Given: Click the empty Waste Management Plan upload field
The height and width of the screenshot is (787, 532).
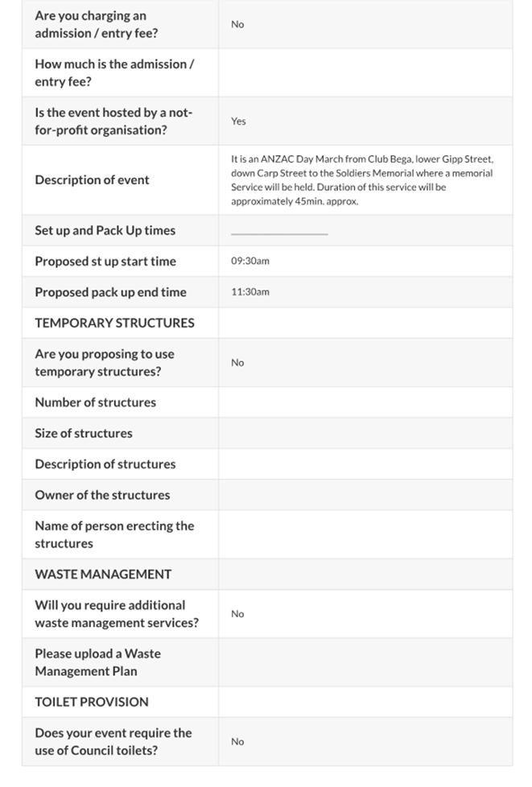Looking at the screenshot, I should (365, 662).
